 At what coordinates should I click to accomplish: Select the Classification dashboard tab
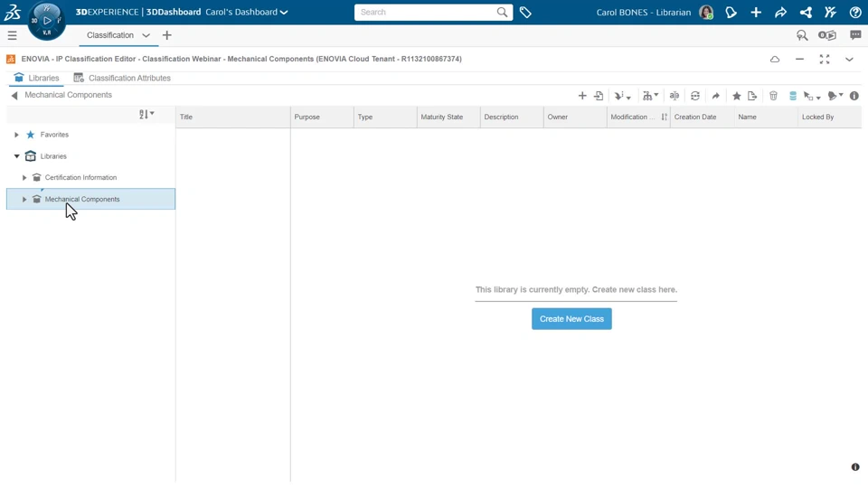click(110, 35)
